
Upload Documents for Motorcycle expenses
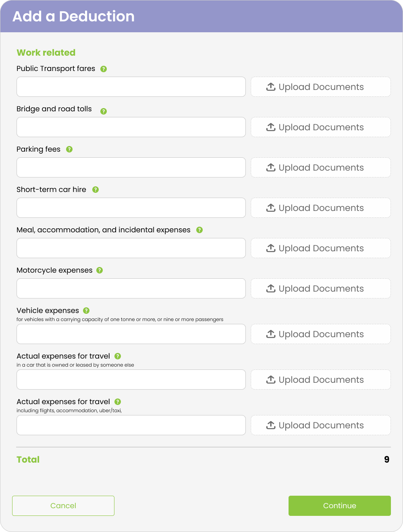coord(321,288)
